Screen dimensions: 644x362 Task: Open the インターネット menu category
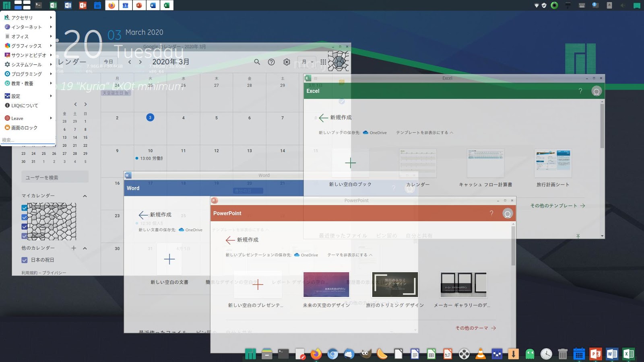(x=28, y=27)
